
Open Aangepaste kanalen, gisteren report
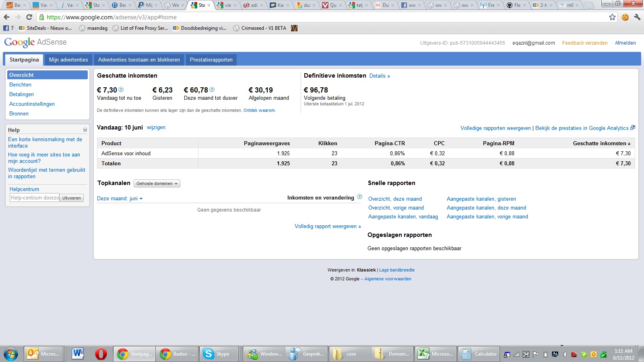[481, 199]
